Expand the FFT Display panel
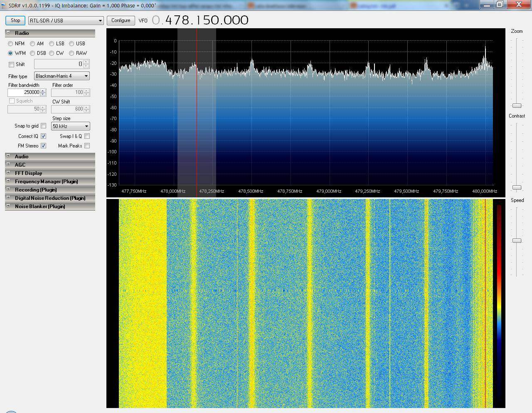The width and height of the screenshot is (532, 413). (x=8, y=172)
